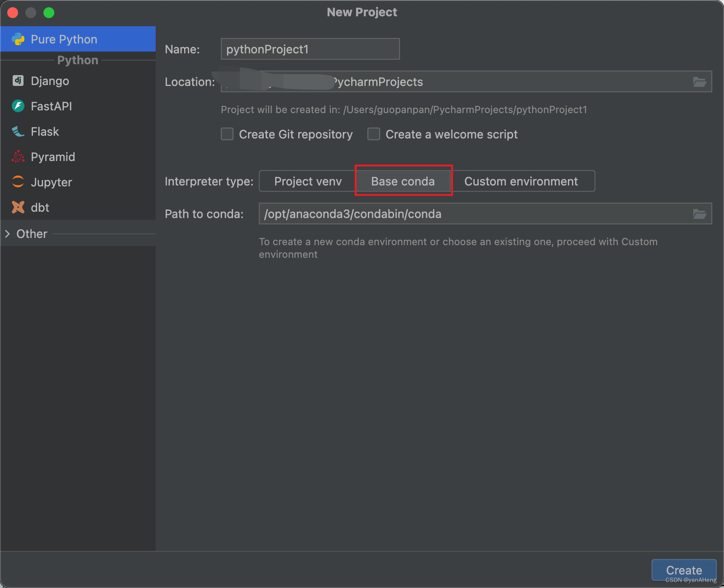Select the Jupyter project type

(x=78, y=182)
